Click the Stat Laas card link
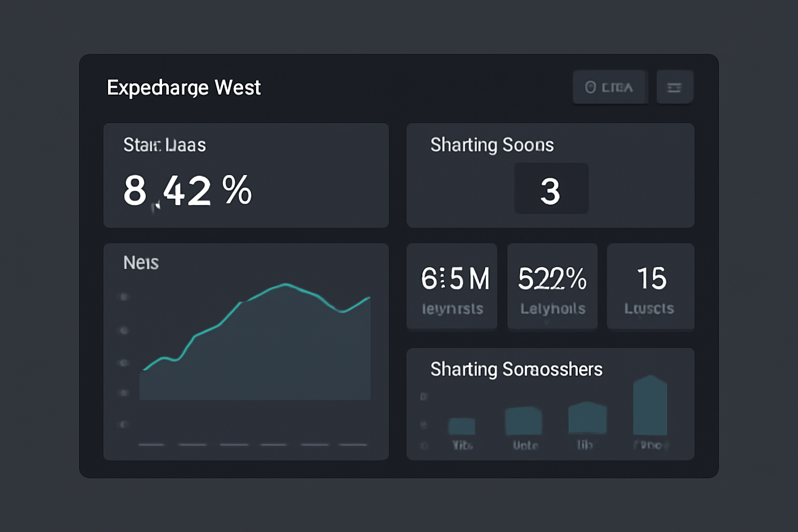The image size is (798, 532). pyautogui.click(x=164, y=145)
